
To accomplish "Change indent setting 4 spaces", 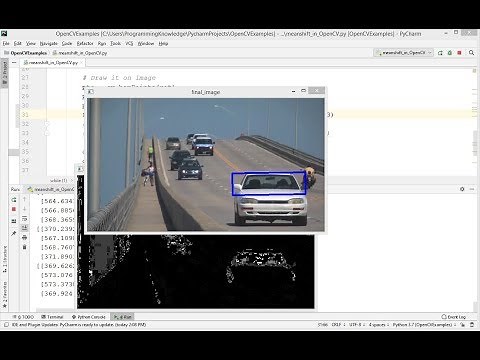I will (x=378, y=324).
